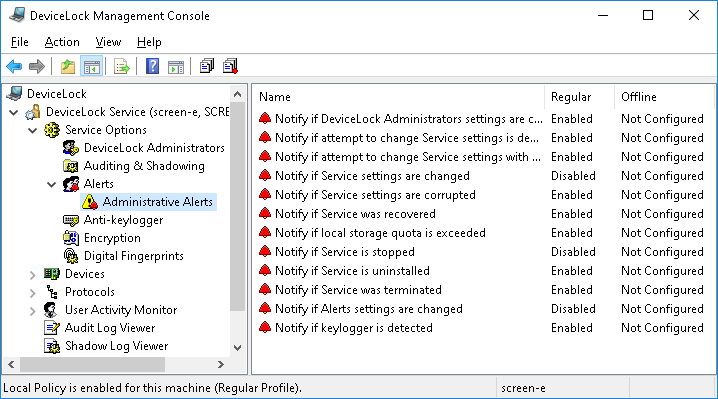Select the Anti-keylogger tree item

click(123, 220)
